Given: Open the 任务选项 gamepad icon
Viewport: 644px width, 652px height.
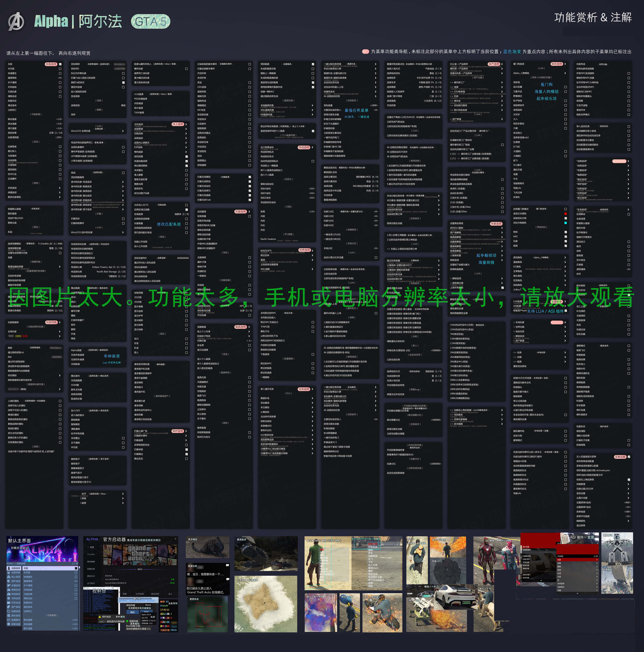Looking at the screenshot, I should tap(9, 603).
